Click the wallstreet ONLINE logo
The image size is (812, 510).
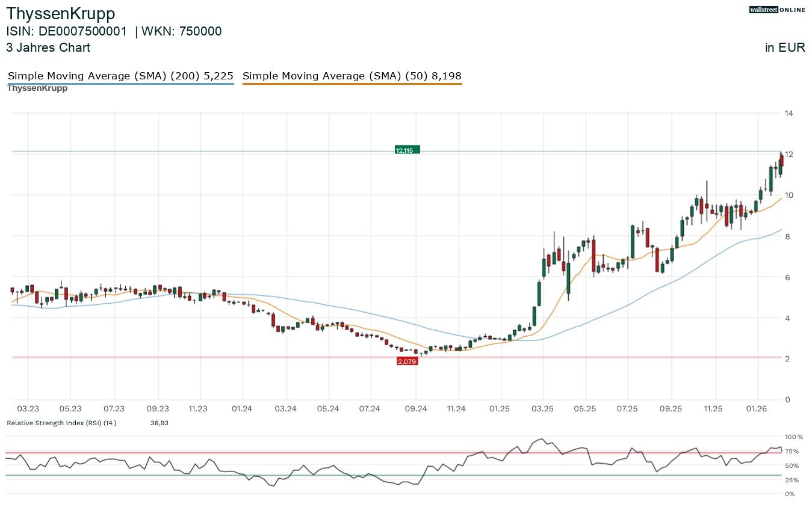[x=777, y=10]
